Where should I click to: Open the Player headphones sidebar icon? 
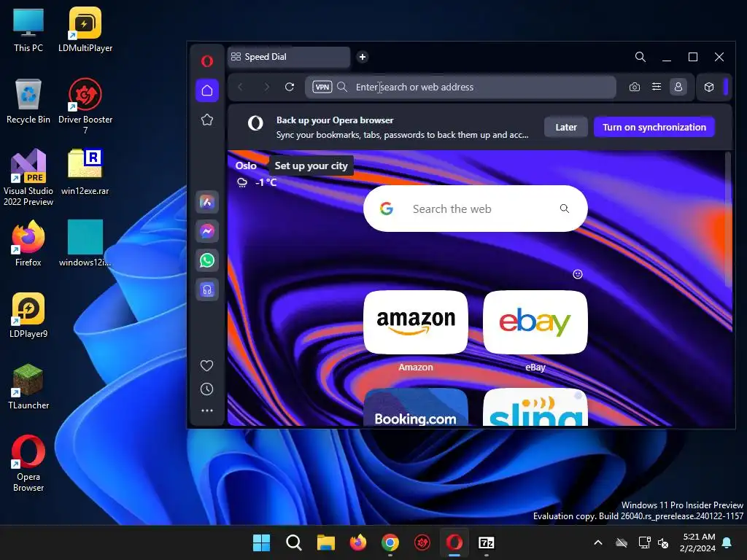click(x=206, y=289)
